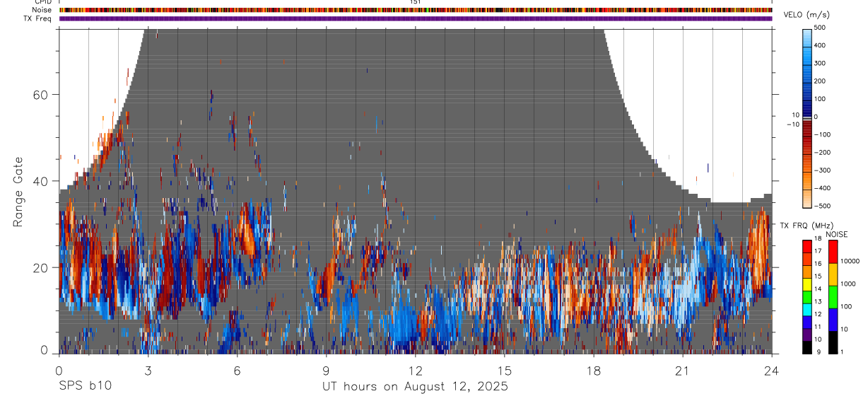The height and width of the screenshot is (401, 868).
Task: Click the x-axis tick label 24
Action: pos(772,370)
